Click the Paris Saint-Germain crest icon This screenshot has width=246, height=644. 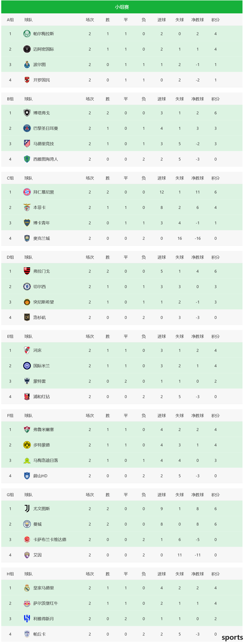click(x=27, y=128)
